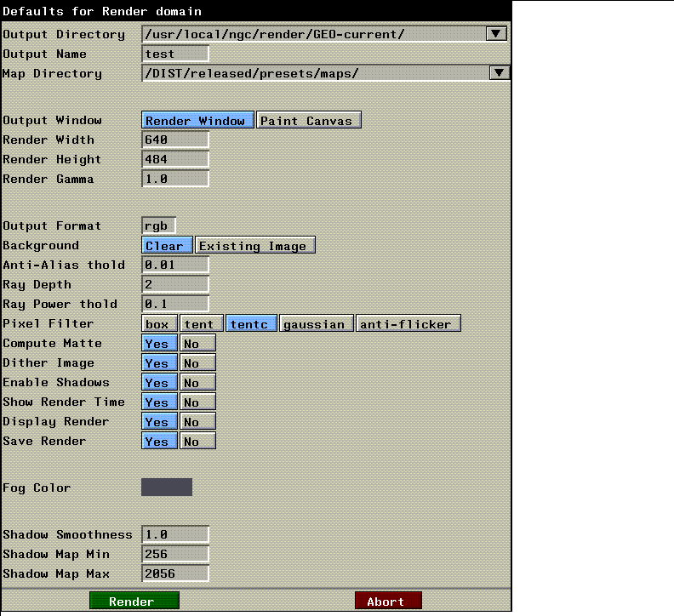This screenshot has width=674, height=616.
Task: Set Dither Image to Yes
Action: (x=159, y=362)
